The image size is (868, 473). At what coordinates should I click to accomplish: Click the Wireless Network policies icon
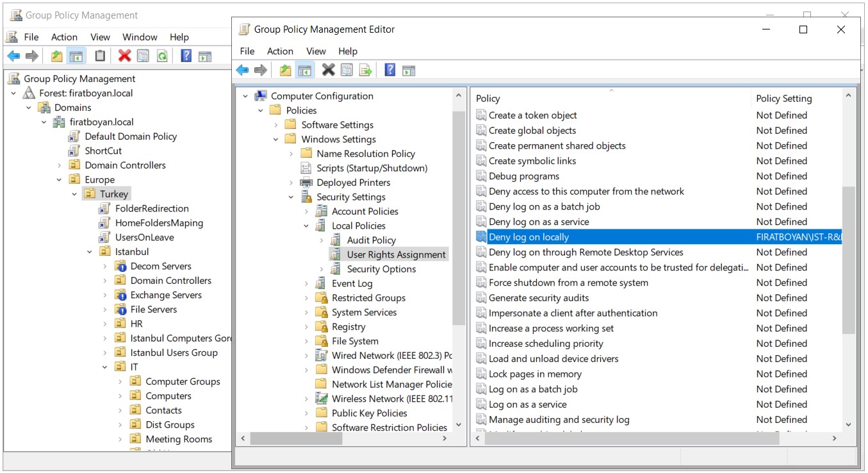click(x=322, y=399)
